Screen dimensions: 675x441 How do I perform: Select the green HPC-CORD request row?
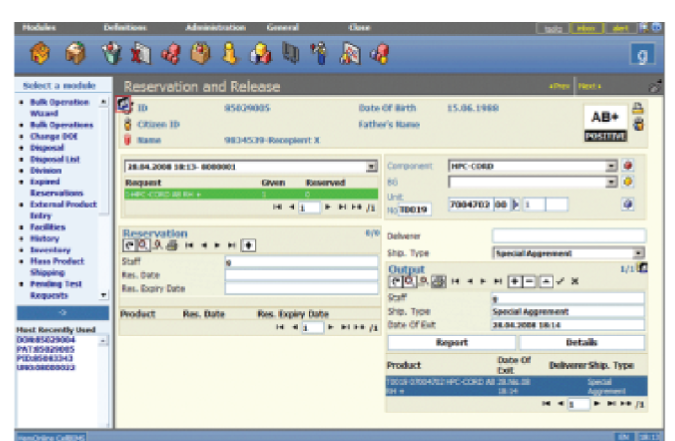tap(250, 193)
